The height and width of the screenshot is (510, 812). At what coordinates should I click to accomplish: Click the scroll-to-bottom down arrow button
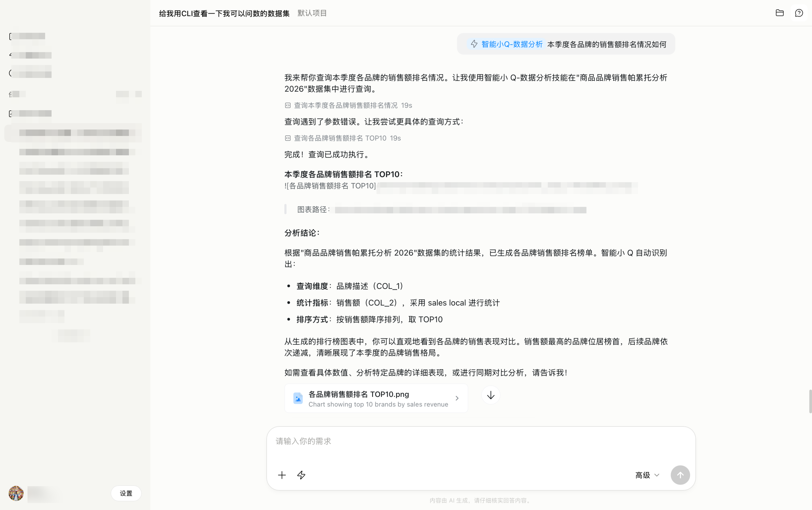tap(490, 395)
